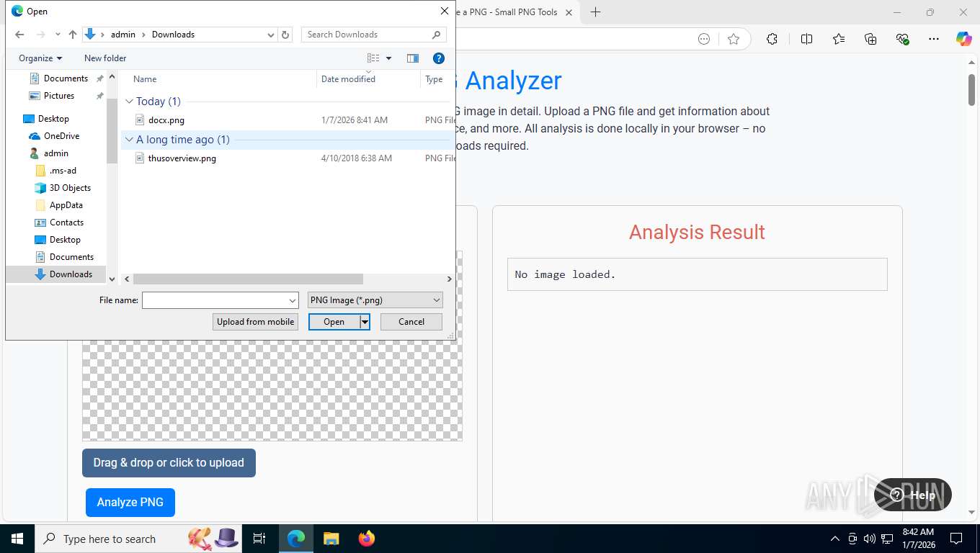Select pinned Documents in Quick access
This screenshot has height=553, width=980.
tap(66, 78)
